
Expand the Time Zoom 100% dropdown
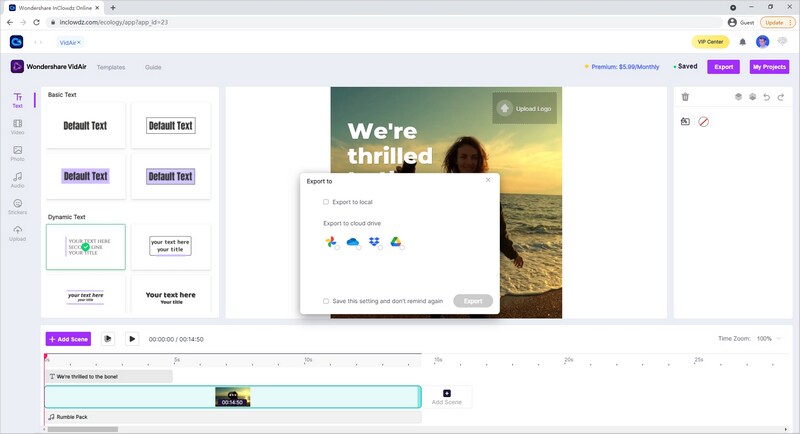coord(768,339)
